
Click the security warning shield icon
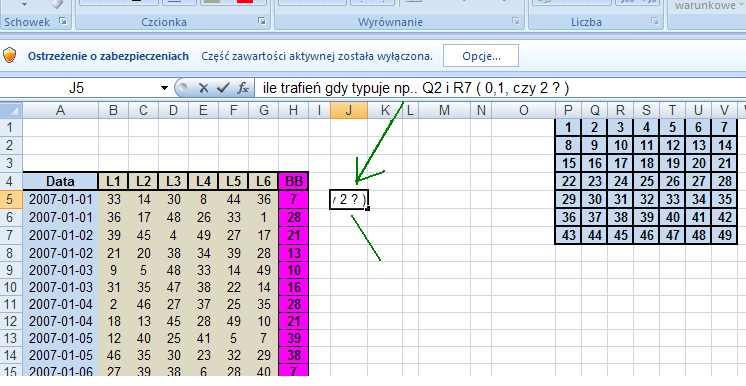[10, 56]
